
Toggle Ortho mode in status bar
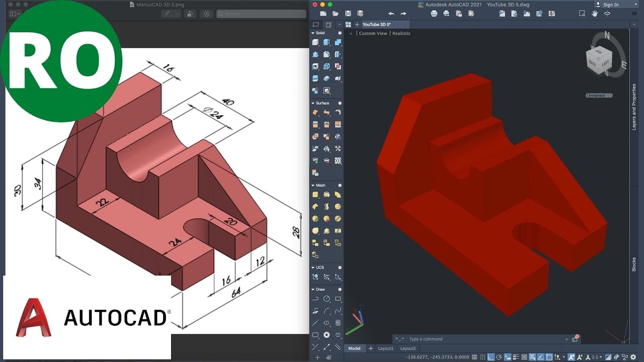tap(491, 357)
